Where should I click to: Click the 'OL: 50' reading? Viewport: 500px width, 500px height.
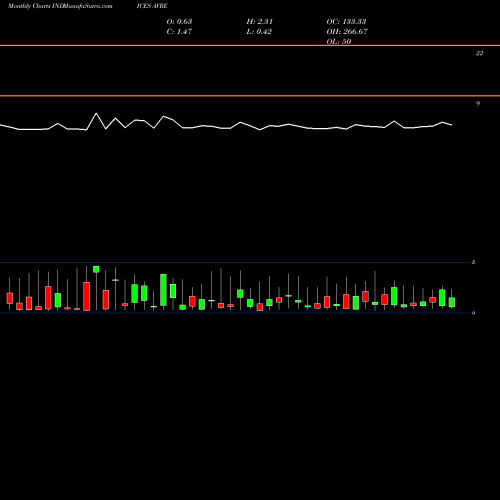pyautogui.click(x=339, y=41)
